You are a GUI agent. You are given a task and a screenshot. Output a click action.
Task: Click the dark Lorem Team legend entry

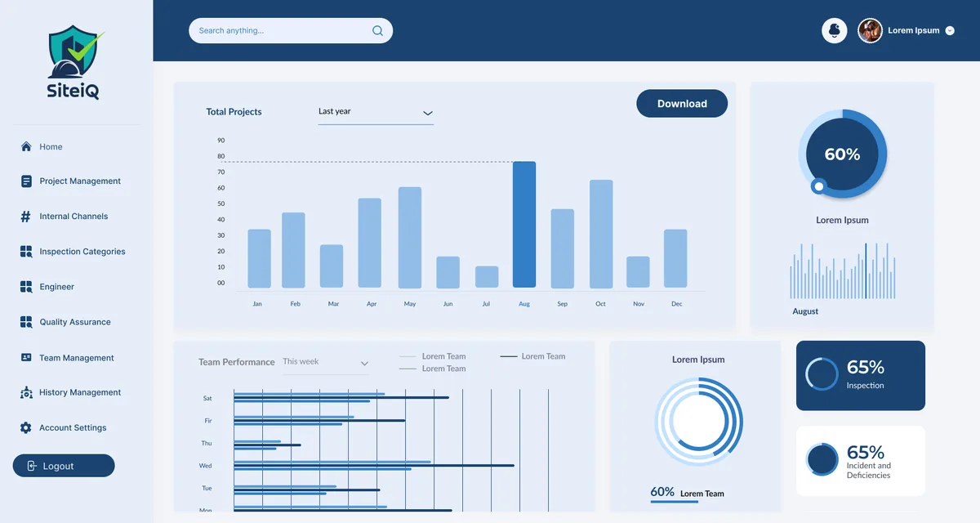click(532, 356)
